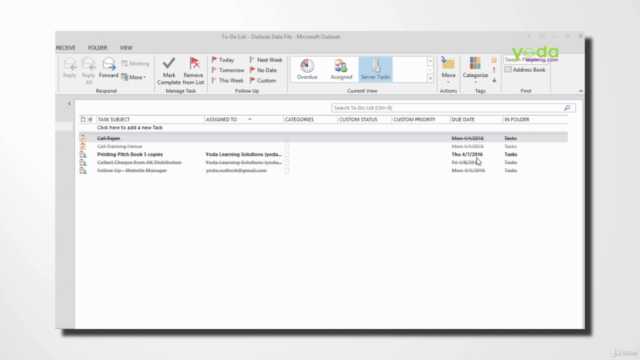Collapse the ribbon with the caret
640x360 pixels.
581,91
